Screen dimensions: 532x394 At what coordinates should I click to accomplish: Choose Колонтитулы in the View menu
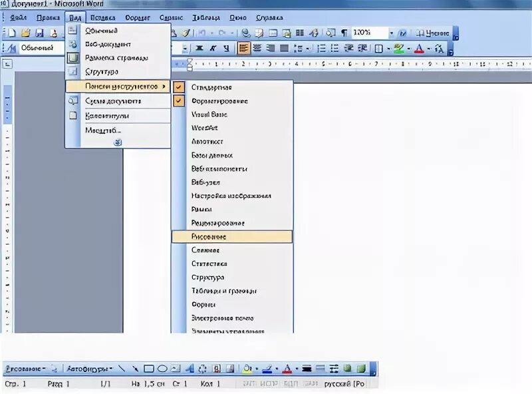(118, 116)
